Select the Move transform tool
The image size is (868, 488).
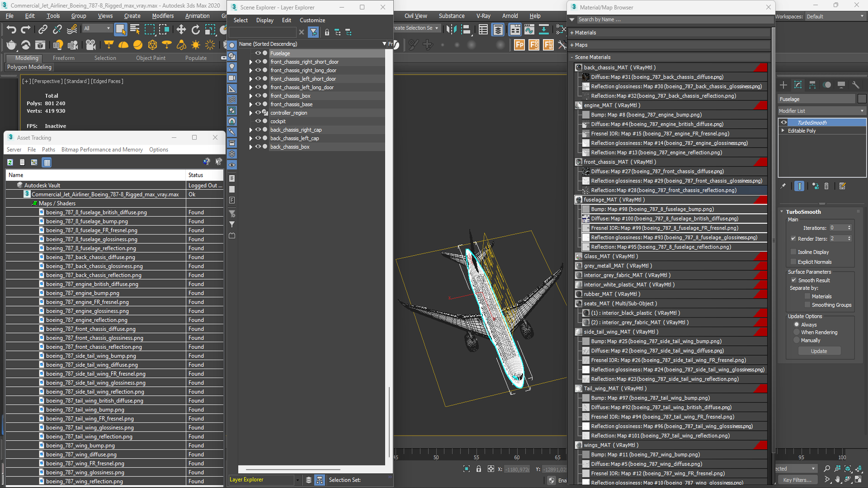click(x=181, y=30)
